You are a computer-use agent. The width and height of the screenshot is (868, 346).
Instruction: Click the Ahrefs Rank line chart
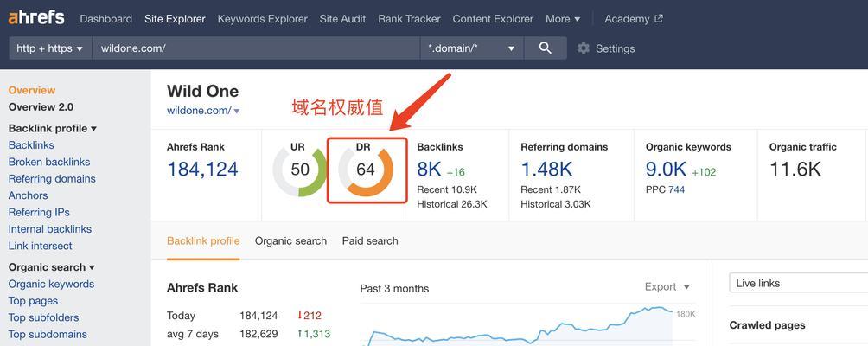(518, 327)
